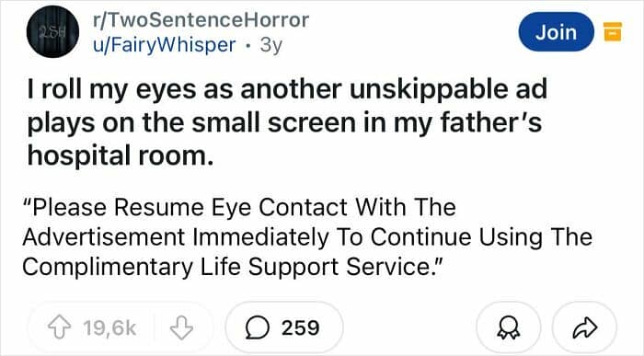Screen dimensions: 644x356
Task: Click the quoted 'Please Resume Eye Contact' body text
Action: pos(307,237)
